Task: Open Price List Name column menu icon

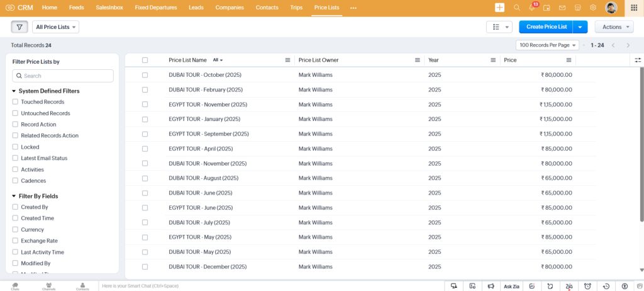Action: click(x=287, y=60)
